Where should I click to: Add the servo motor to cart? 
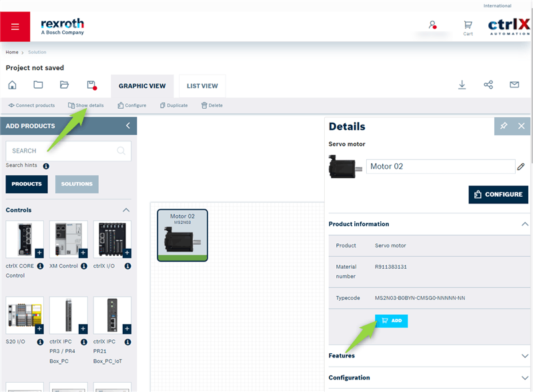392,321
